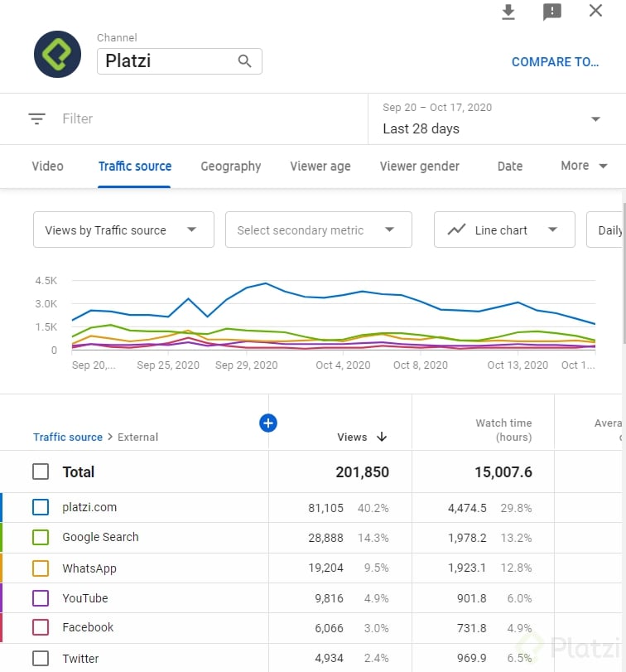The width and height of the screenshot is (626, 672).
Task: Click the Platzi channel logo
Action: click(57, 55)
